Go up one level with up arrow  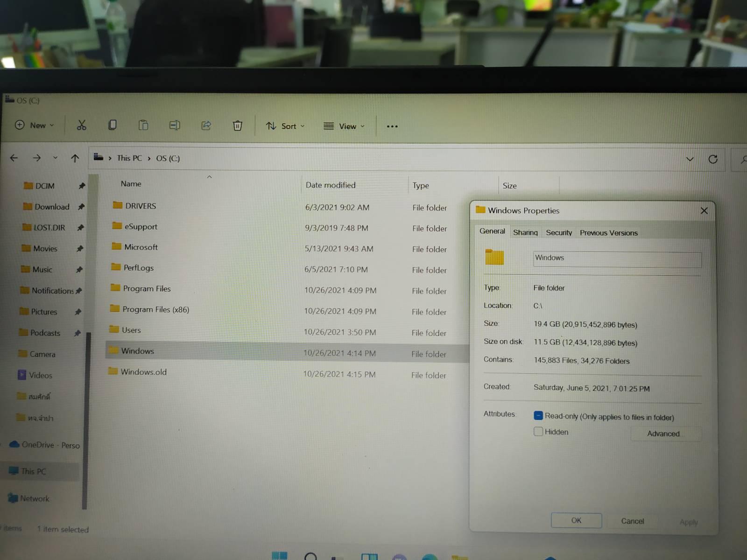75,159
